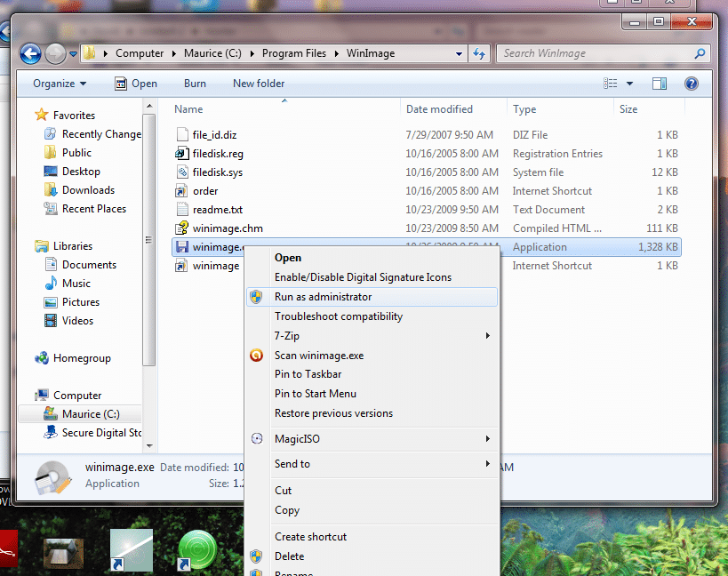Click the Forward navigation arrow
Viewport: 728px width, 576px height.
point(55,54)
